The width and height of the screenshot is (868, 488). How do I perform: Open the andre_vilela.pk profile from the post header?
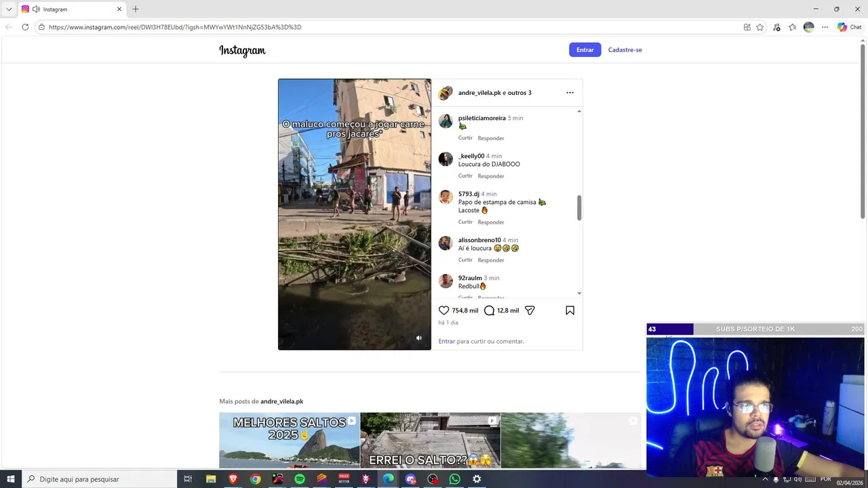point(479,93)
